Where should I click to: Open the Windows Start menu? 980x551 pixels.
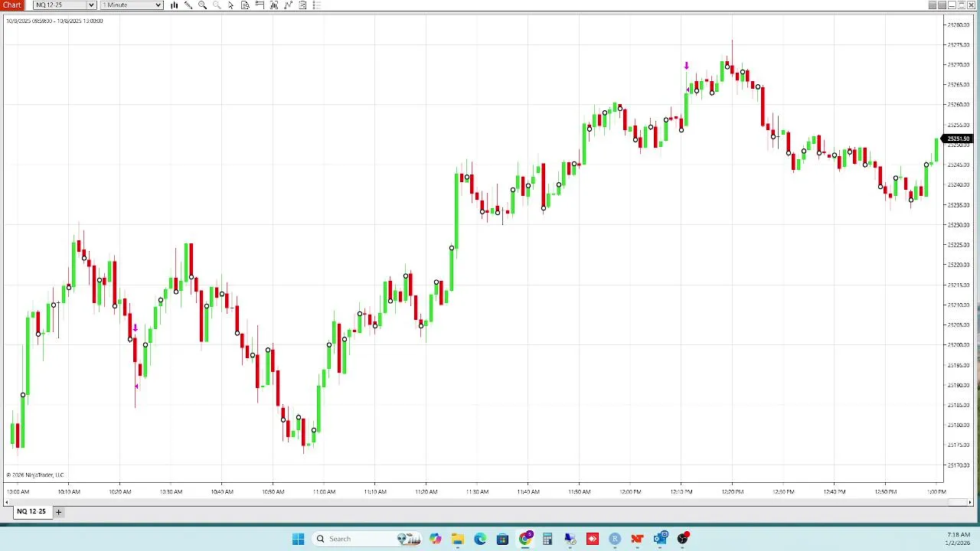pos(298,539)
